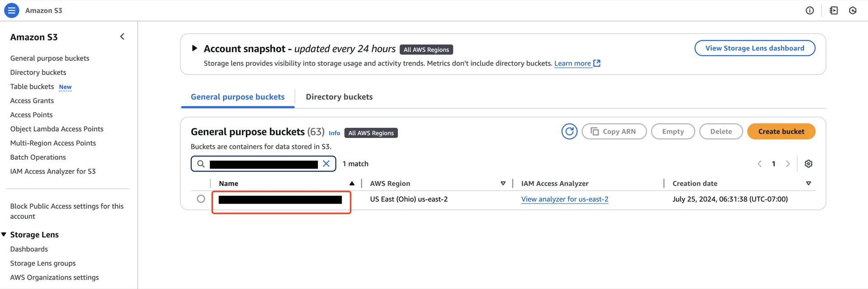Open Table buckets in sidebar
Image resolution: width=868 pixels, height=289 pixels.
tap(32, 86)
